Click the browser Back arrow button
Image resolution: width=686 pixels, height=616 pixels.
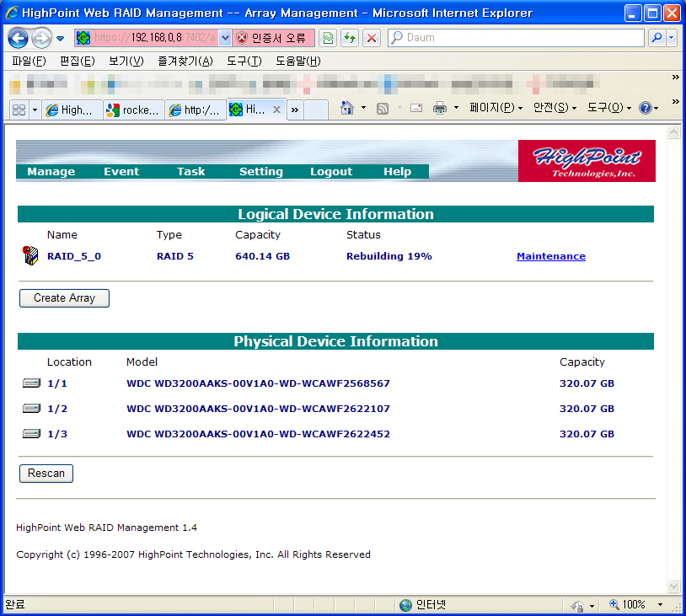coord(18,38)
